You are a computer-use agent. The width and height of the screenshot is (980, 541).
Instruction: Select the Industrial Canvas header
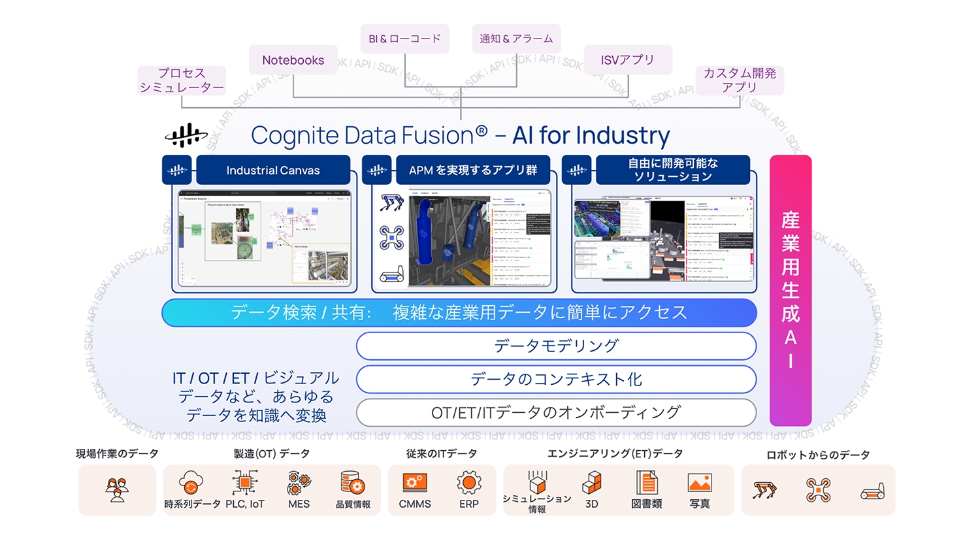click(273, 171)
